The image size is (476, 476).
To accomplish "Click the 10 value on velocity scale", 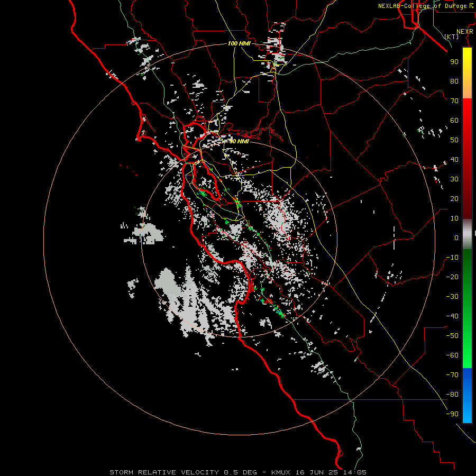I will click(454, 218).
